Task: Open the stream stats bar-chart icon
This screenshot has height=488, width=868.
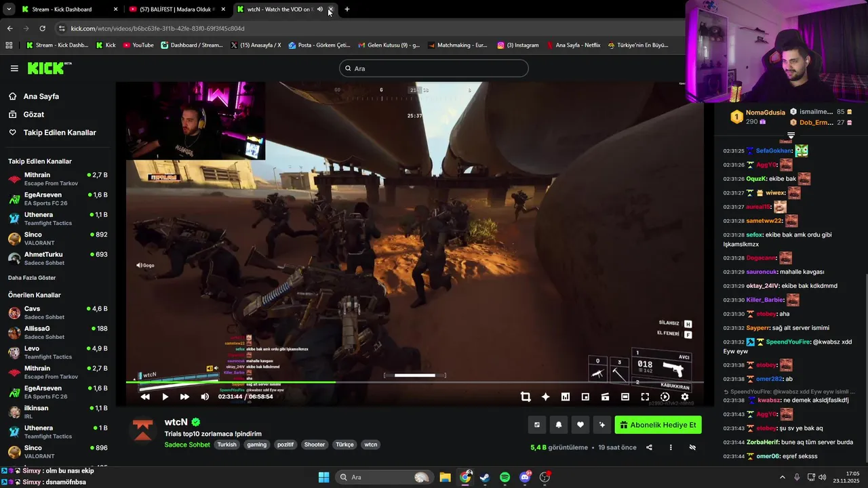Action: pyautogui.click(x=565, y=396)
